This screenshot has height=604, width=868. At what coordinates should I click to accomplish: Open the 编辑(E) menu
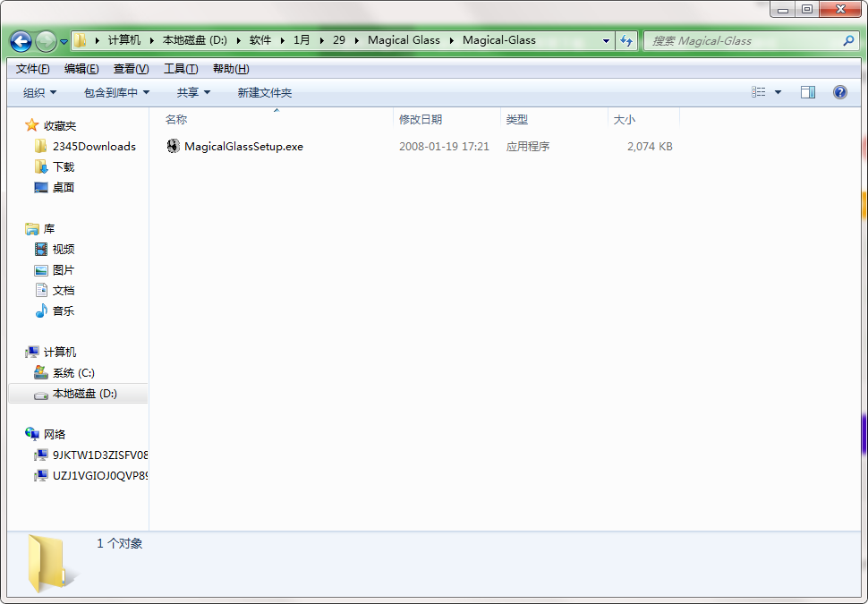81,69
